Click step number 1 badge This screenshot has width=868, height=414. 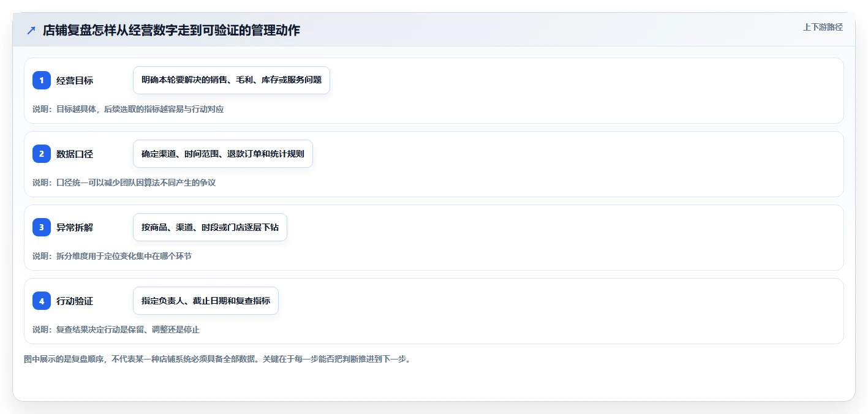42,80
